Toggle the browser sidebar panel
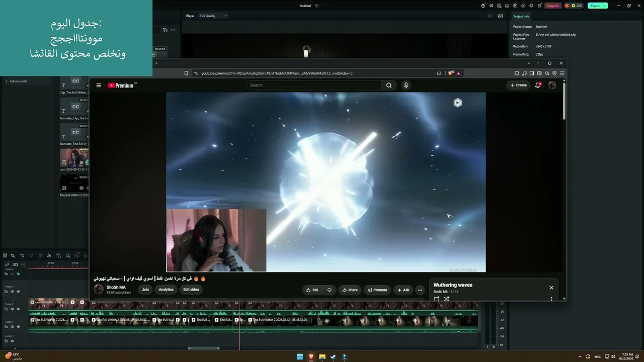This screenshot has width=644, height=362. click(x=532, y=73)
